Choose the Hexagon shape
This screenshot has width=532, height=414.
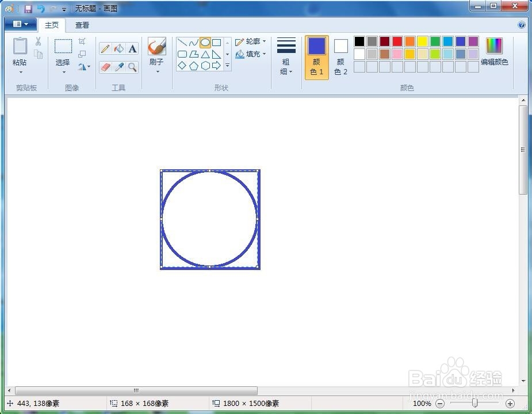pyautogui.click(x=205, y=66)
